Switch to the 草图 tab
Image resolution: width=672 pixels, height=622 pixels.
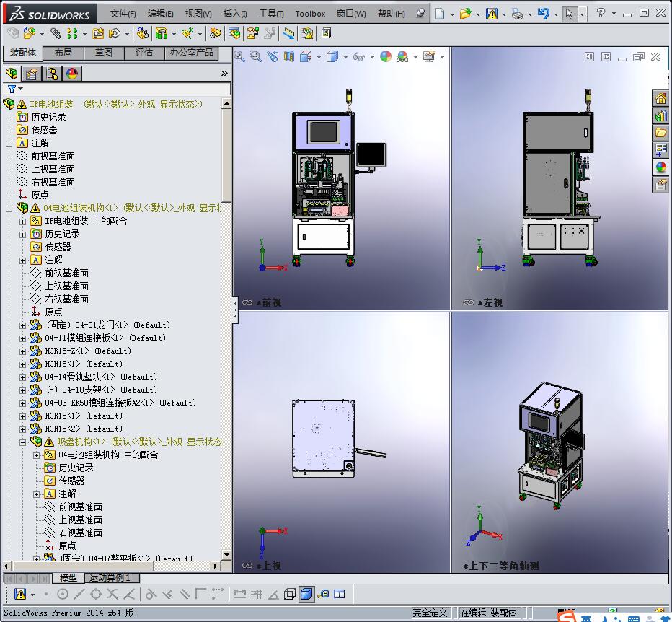pyautogui.click(x=104, y=53)
